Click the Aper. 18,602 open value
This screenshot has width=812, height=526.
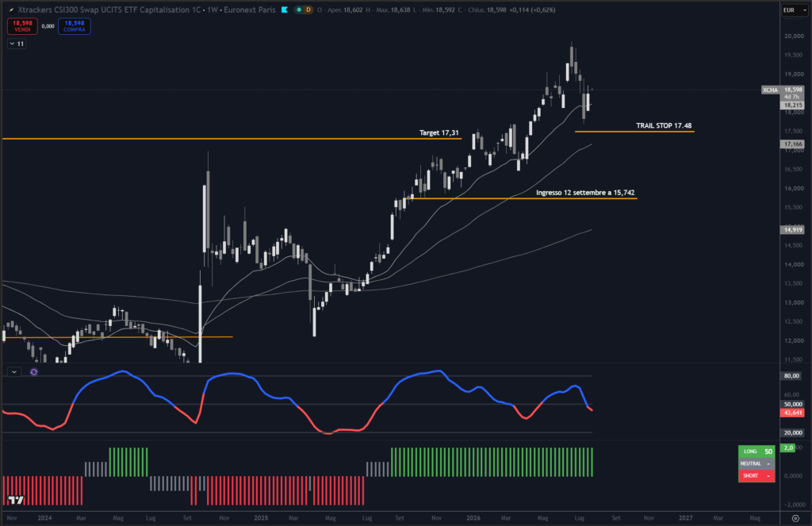click(x=345, y=10)
